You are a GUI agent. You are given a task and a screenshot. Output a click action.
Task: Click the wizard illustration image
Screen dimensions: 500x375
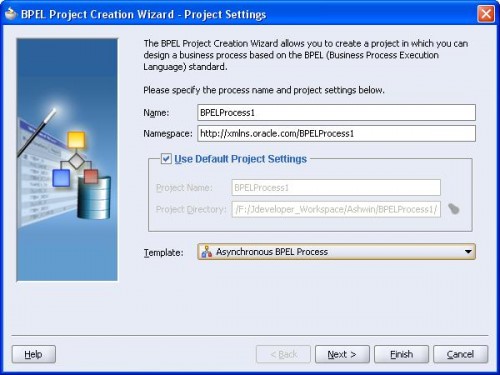(x=67, y=160)
